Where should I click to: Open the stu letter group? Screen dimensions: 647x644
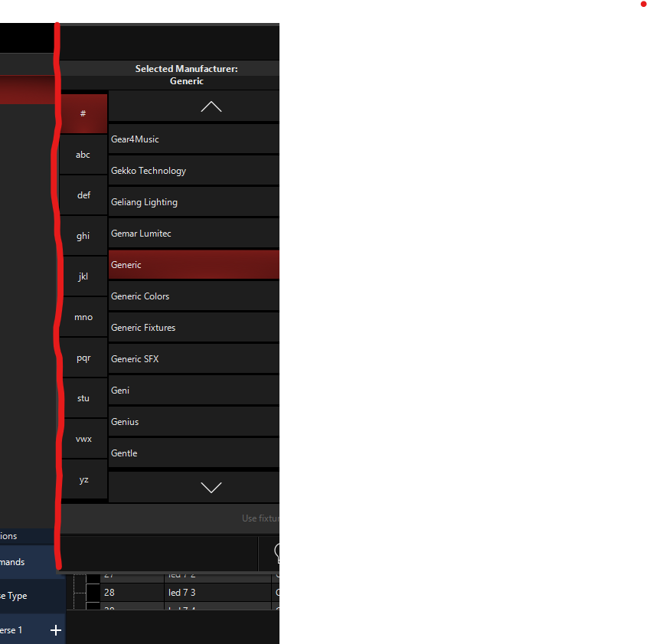click(x=83, y=398)
